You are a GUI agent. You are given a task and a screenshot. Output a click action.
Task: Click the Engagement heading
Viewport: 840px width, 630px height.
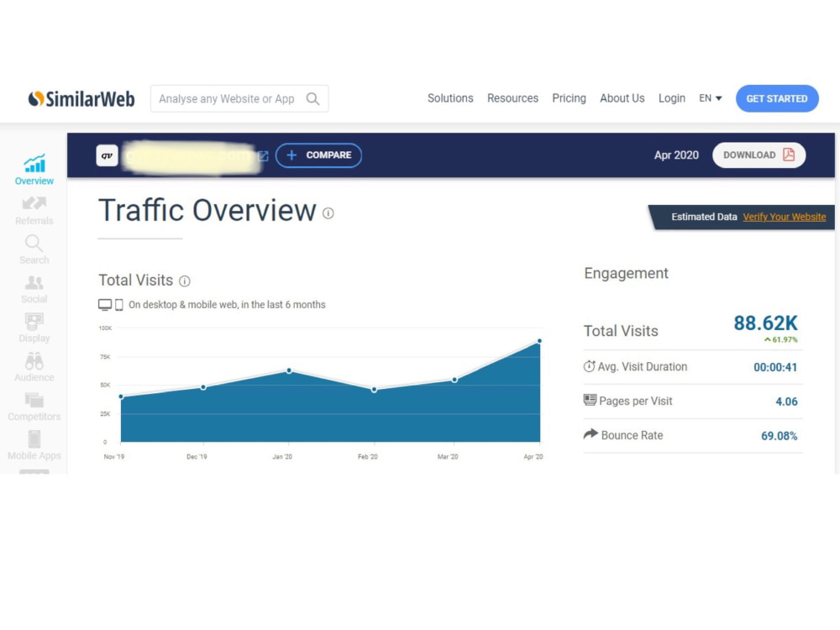tap(627, 273)
